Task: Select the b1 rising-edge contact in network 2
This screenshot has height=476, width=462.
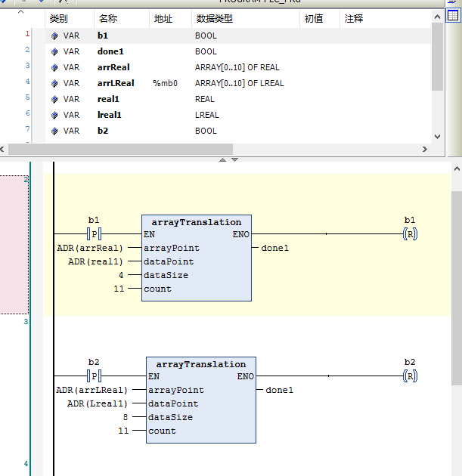Action: click(95, 233)
